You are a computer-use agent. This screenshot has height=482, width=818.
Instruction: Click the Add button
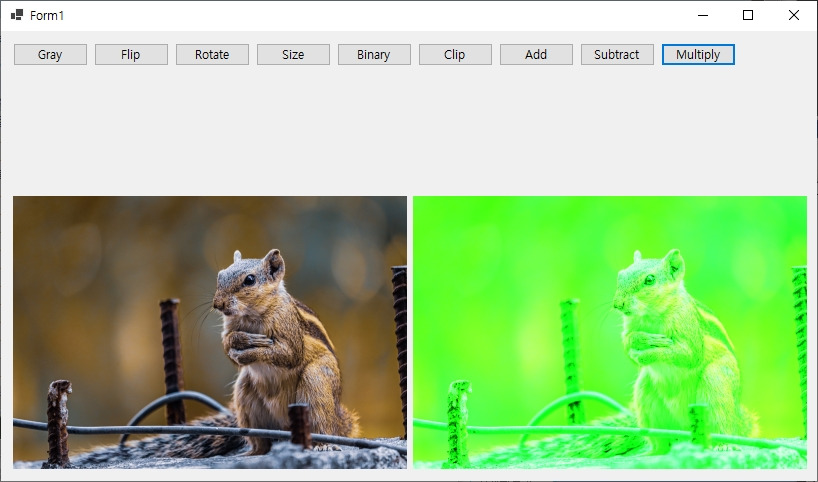536,55
